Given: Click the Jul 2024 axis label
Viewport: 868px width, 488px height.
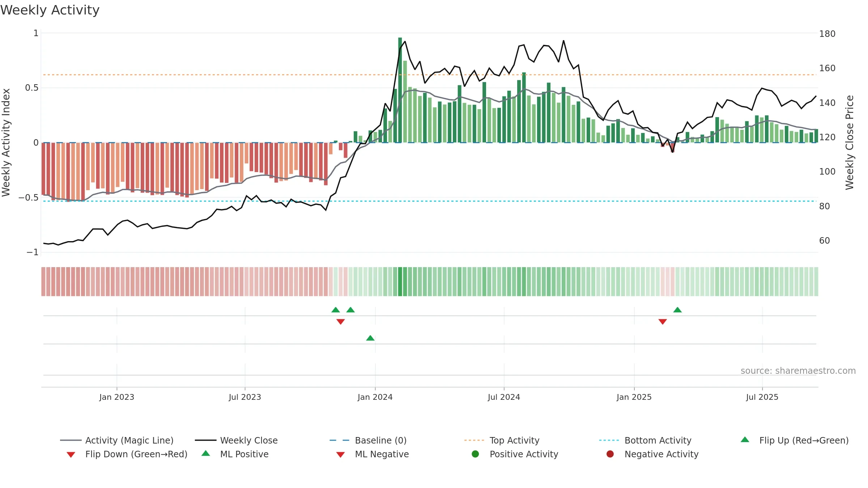Looking at the screenshot, I should pyautogui.click(x=504, y=397).
